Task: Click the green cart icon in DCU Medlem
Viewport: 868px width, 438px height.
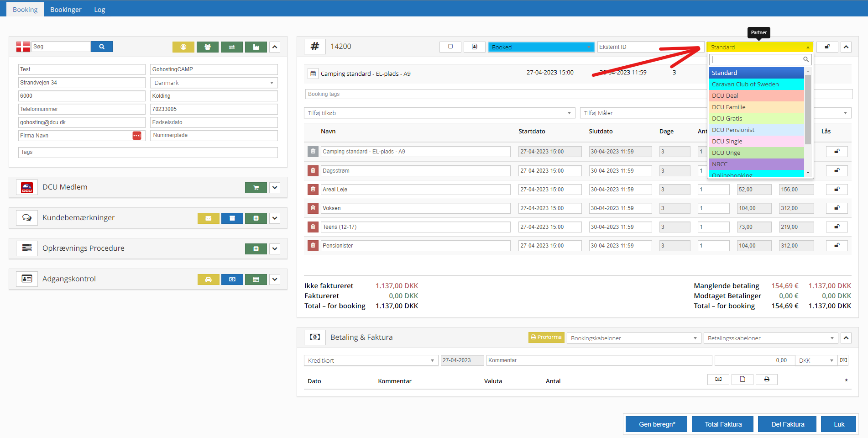Action: (x=256, y=188)
